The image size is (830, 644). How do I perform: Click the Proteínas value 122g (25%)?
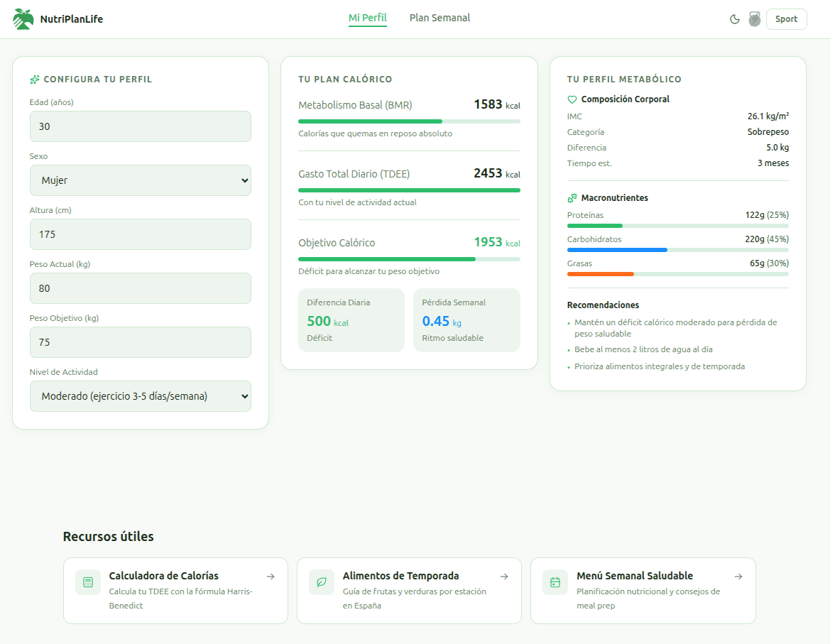point(767,215)
